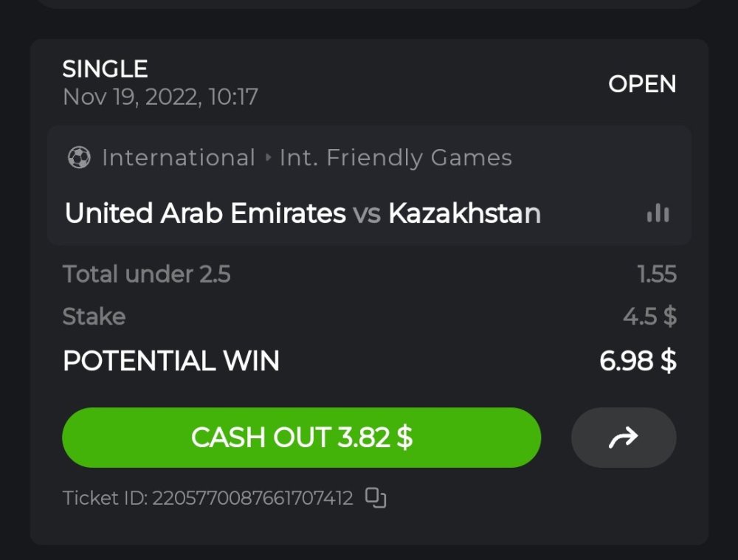Click the POTENTIAL WIN label
This screenshot has height=560, width=738.
(x=170, y=361)
